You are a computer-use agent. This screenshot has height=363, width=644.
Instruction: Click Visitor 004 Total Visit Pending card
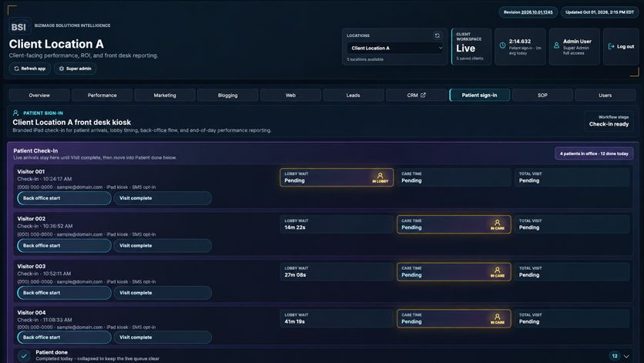click(572, 318)
